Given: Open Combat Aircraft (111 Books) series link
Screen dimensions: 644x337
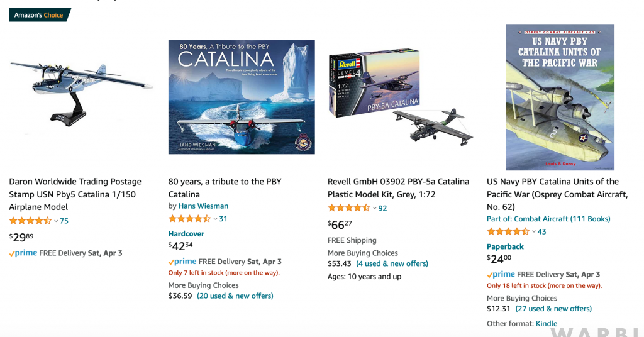Looking at the screenshot, I should click(x=548, y=219).
